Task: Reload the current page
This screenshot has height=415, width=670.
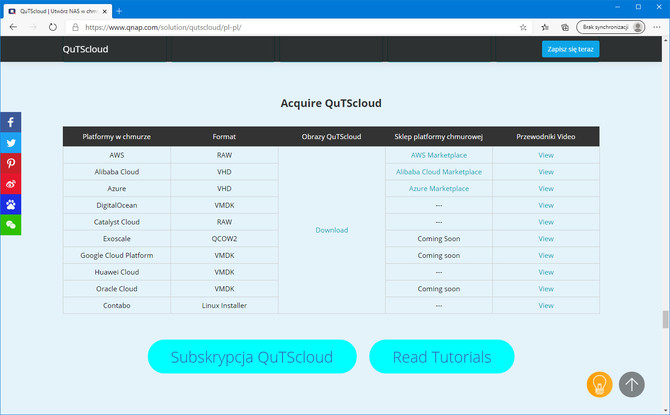Action: point(53,27)
